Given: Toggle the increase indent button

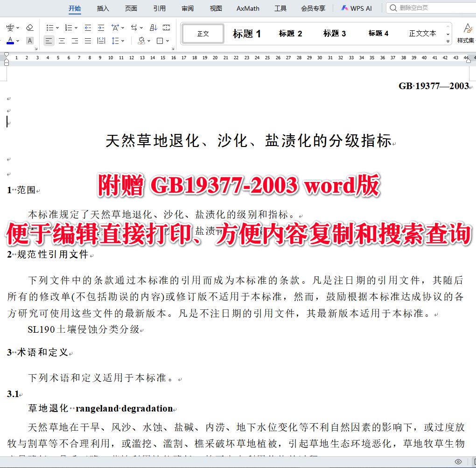Looking at the screenshot, I should click(101, 27).
